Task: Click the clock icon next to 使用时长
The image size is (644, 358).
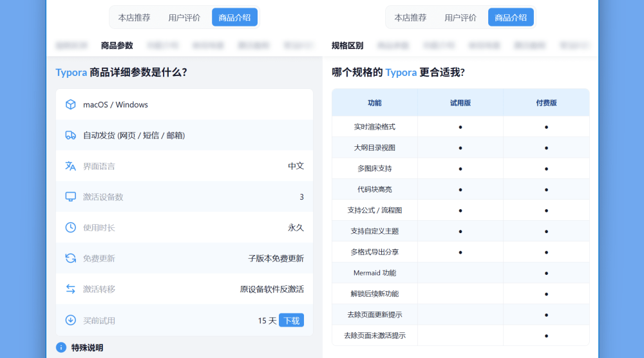Action: click(x=71, y=227)
